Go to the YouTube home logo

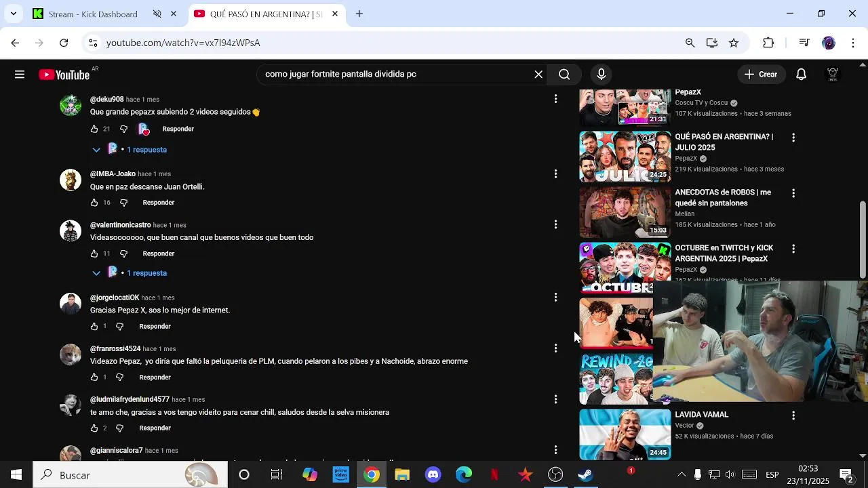pos(64,75)
